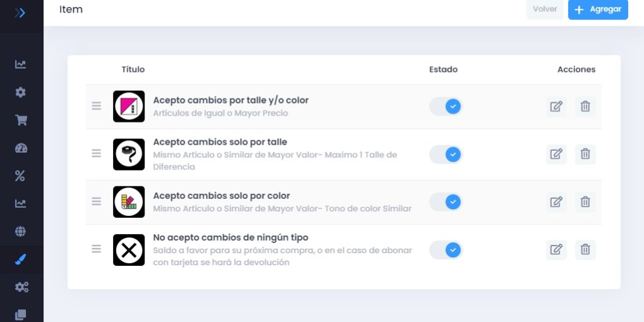
Task: Click thumbnail of 'Acepto cambios solo por talle'
Action: pos(129,154)
